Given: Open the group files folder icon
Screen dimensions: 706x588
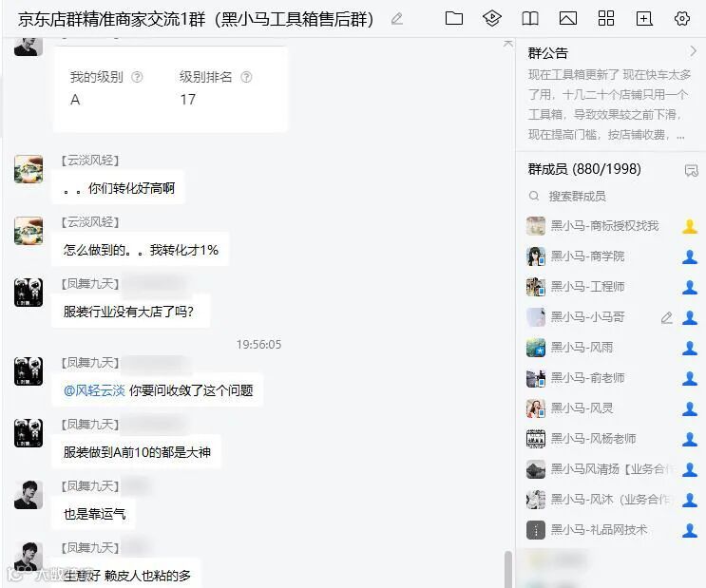Looking at the screenshot, I should click(x=454, y=18).
